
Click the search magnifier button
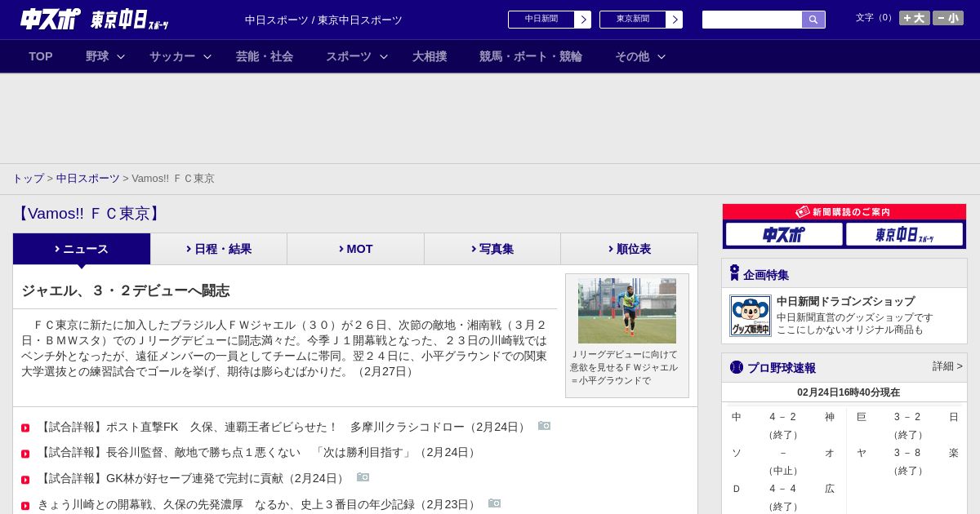[x=813, y=20]
